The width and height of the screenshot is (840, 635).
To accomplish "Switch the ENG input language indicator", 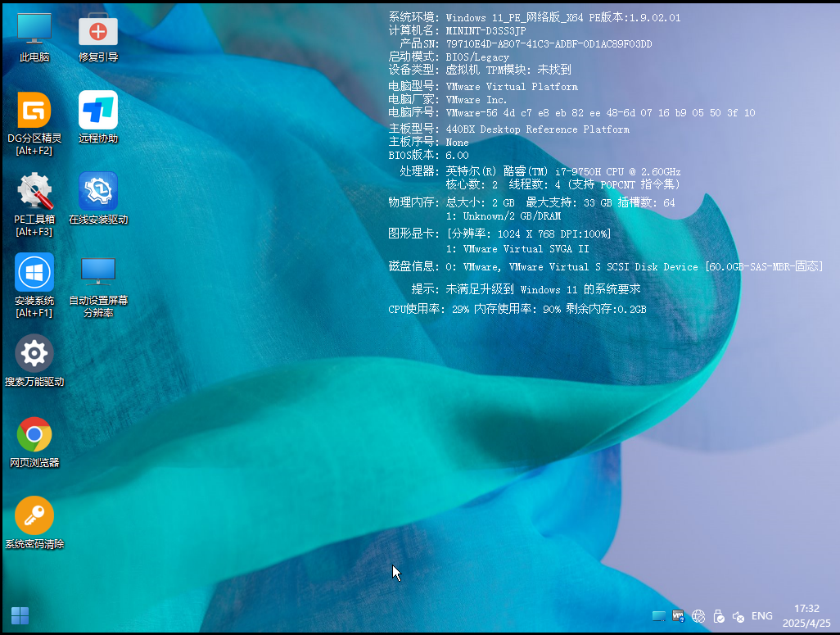I will (x=761, y=615).
